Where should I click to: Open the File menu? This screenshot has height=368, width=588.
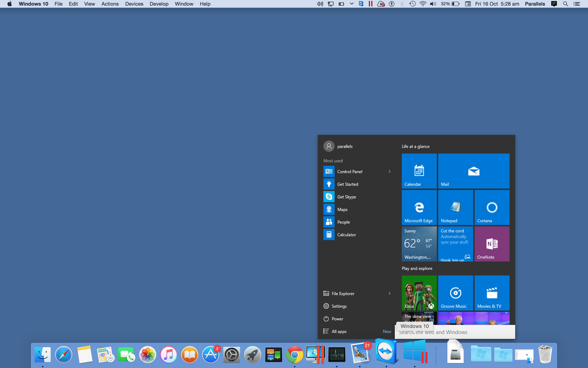[59, 4]
